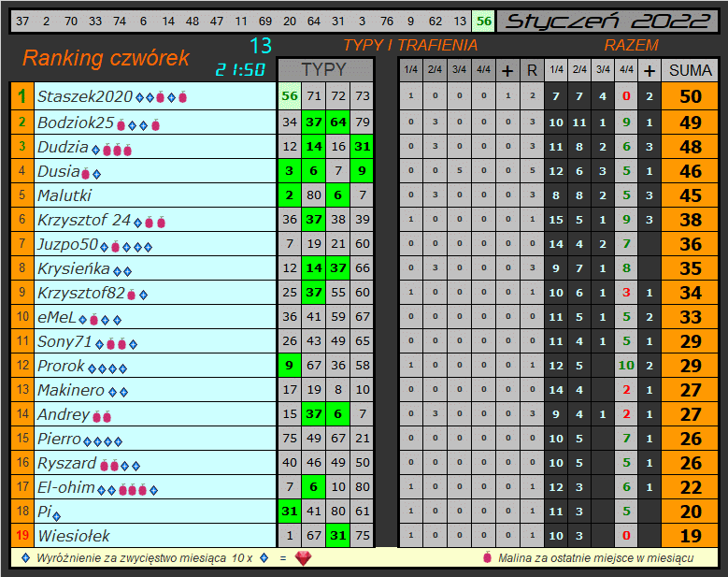Click the Ranking czwórek heading
Image resolution: width=728 pixels, height=577 pixels.
point(106,58)
